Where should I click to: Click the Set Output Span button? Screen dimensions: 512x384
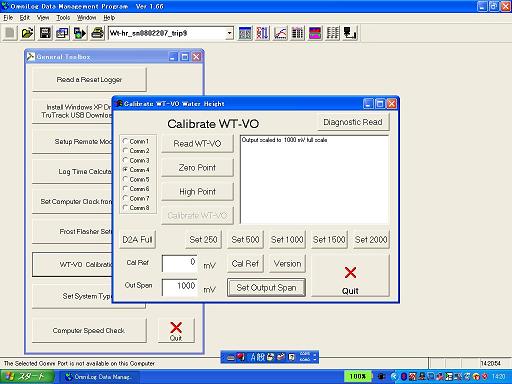266,288
